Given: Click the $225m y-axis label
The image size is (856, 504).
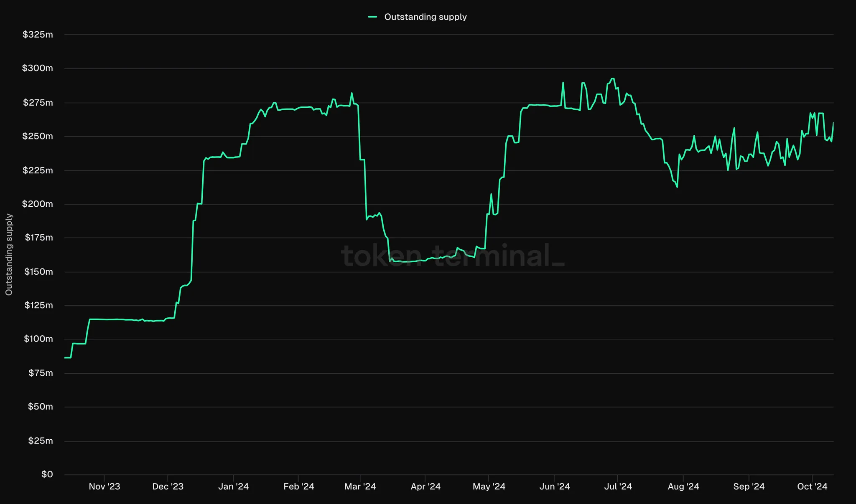Looking at the screenshot, I should 38,170.
